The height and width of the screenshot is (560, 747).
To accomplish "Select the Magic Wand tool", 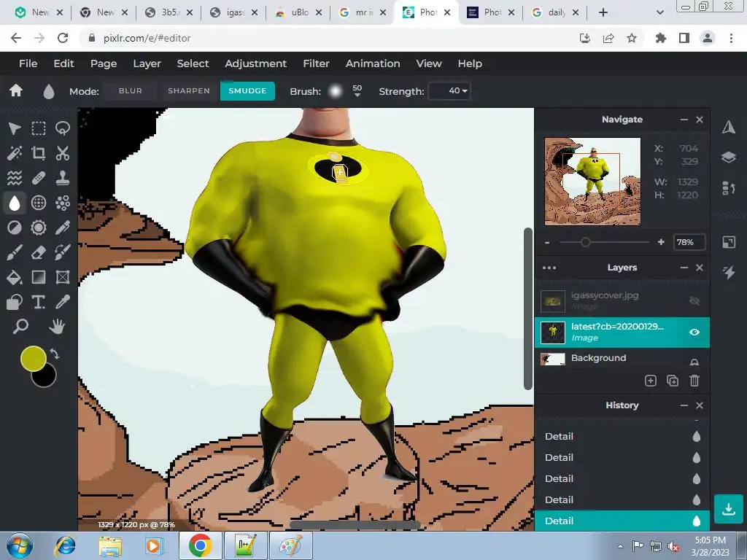I will pyautogui.click(x=15, y=153).
